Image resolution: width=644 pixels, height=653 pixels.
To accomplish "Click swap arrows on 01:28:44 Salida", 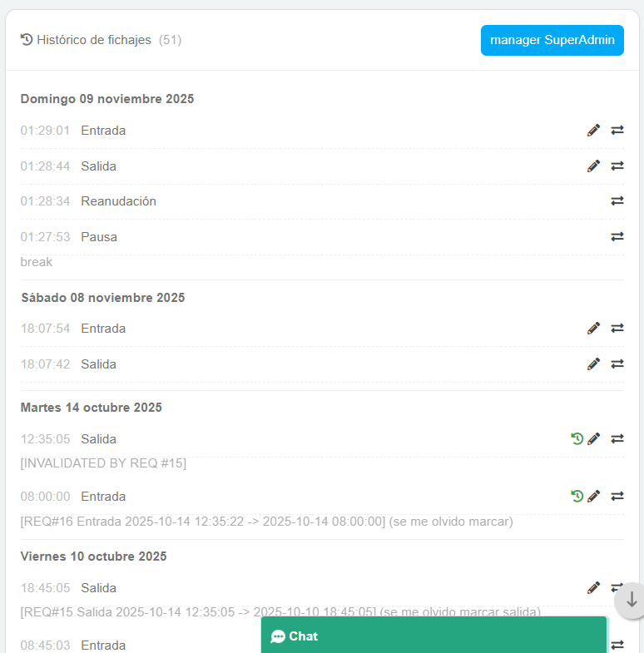I will tap(617, 166).
